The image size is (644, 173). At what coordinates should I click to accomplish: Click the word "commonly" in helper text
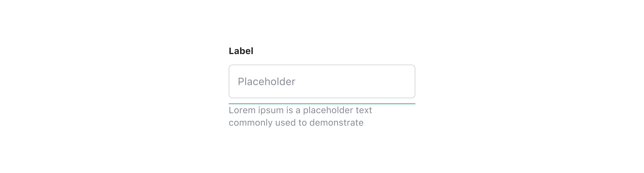click(251, 123)
